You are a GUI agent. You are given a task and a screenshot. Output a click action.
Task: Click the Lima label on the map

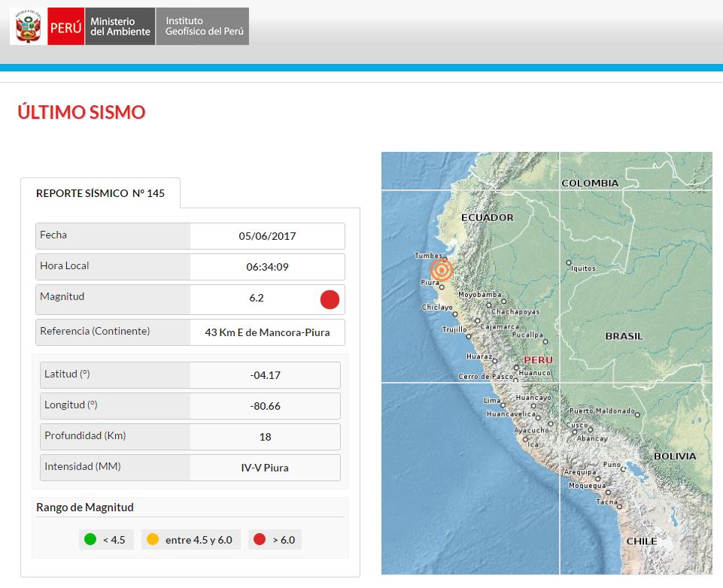492,401
